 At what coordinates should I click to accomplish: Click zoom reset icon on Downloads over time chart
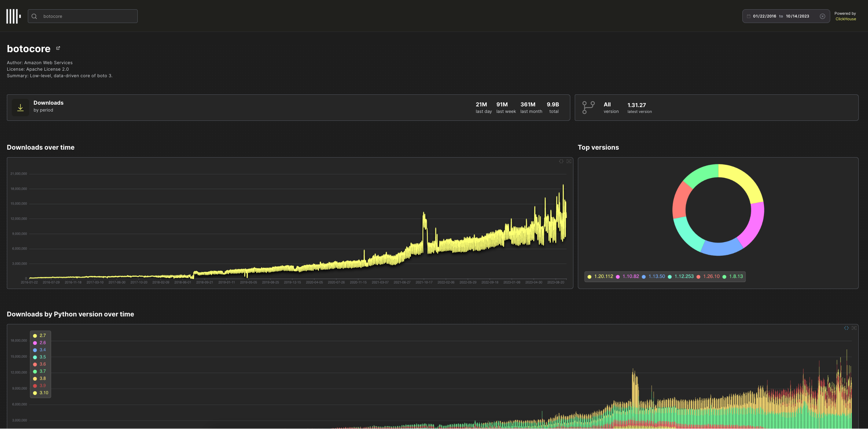coord(569,161)
